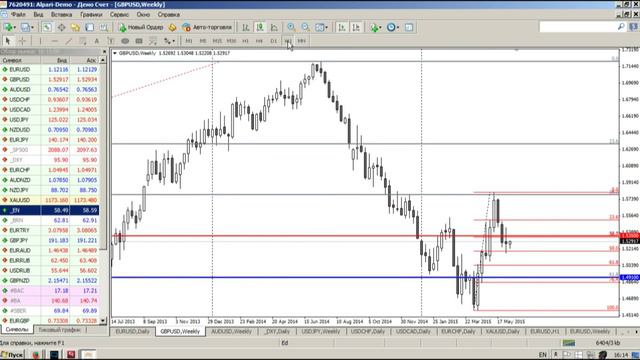Switch to M30 timeframe
Screen dimensions: 640x360
click(231, 41)
